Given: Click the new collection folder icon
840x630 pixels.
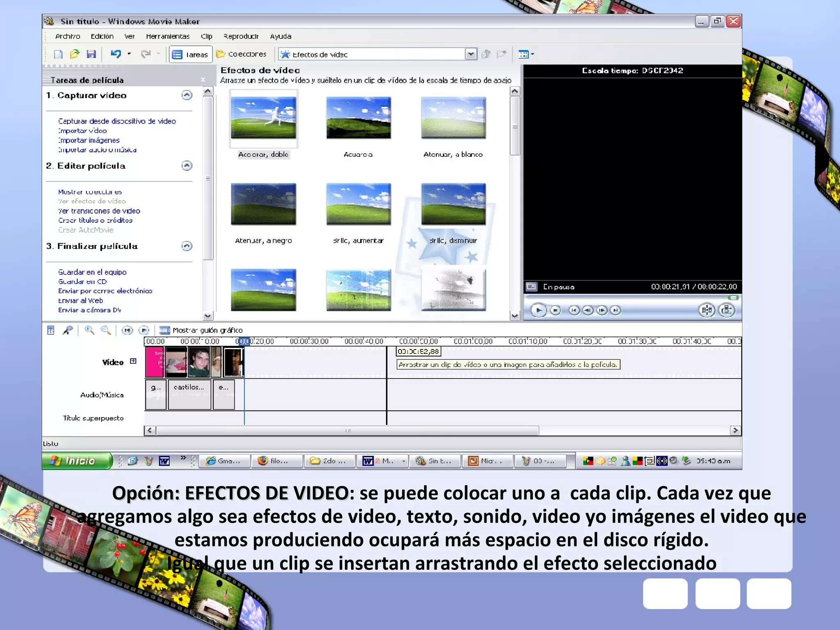Looking at the screenshot, I should [501, 54].
